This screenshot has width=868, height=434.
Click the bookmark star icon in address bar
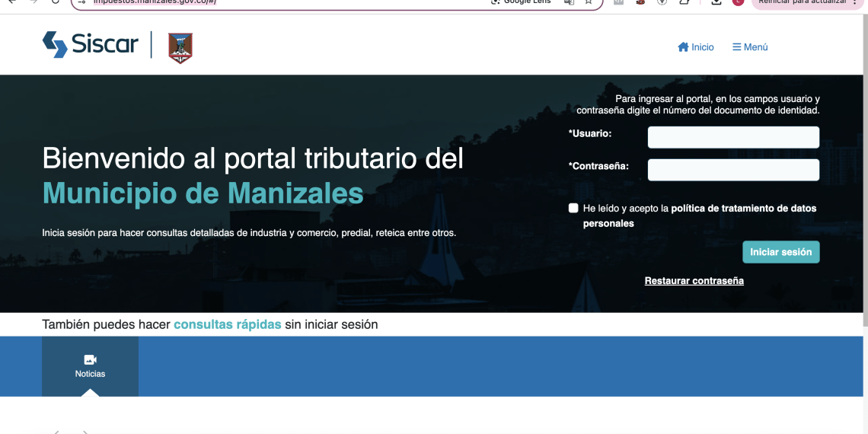(x=589, y=2)
